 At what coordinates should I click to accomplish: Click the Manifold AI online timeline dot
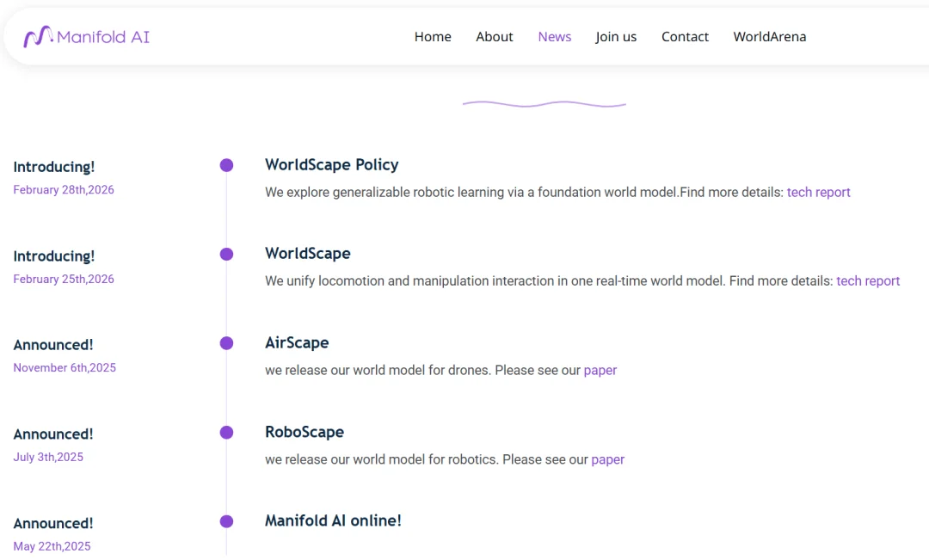click(x=226, y=520)
